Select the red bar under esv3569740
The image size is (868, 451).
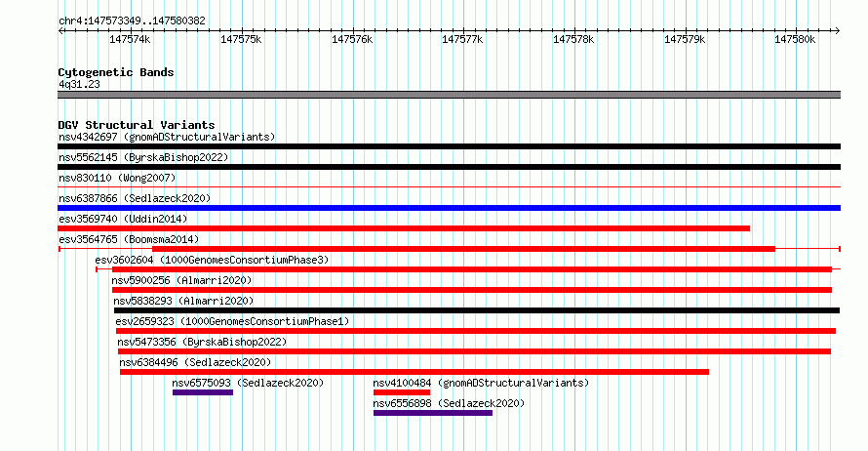pyautogui.click(x=404, y=228)
